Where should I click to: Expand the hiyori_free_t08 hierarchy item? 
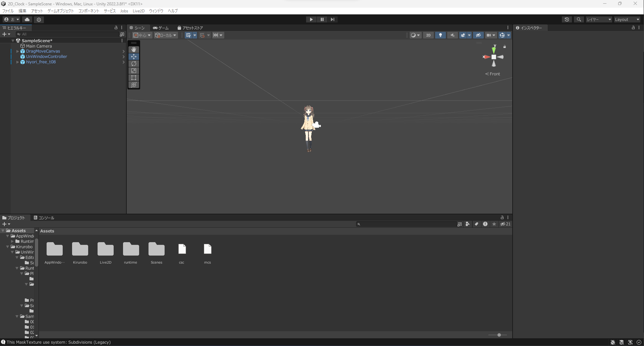(x=17, y=62)
